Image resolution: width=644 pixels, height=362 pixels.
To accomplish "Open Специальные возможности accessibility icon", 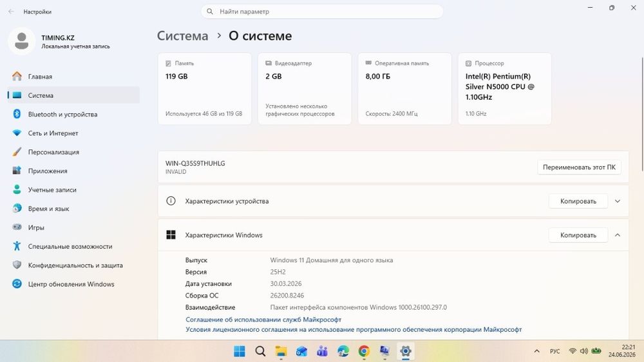I will click(x=17, y=246).
